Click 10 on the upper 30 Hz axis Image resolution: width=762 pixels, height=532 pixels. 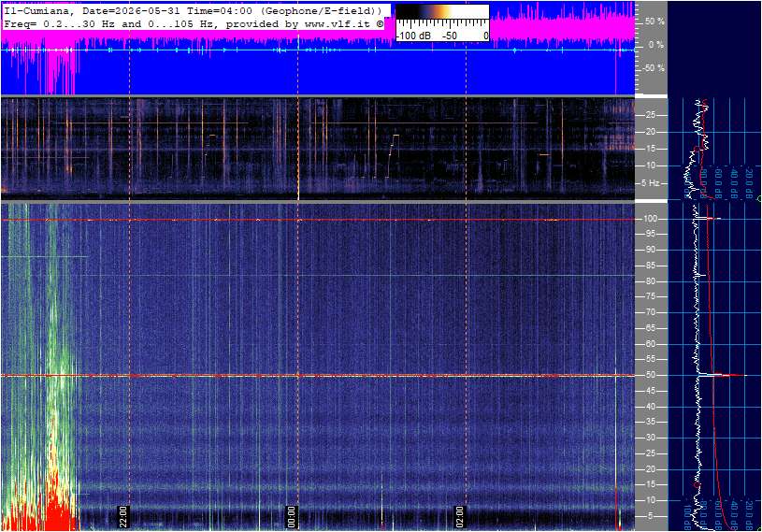(x=650, y=165)
